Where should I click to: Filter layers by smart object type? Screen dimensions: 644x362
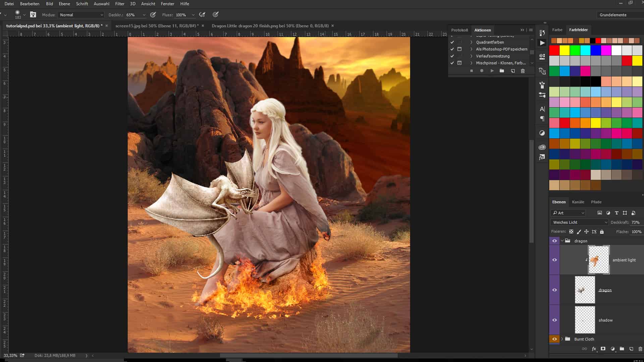point(633,213)
